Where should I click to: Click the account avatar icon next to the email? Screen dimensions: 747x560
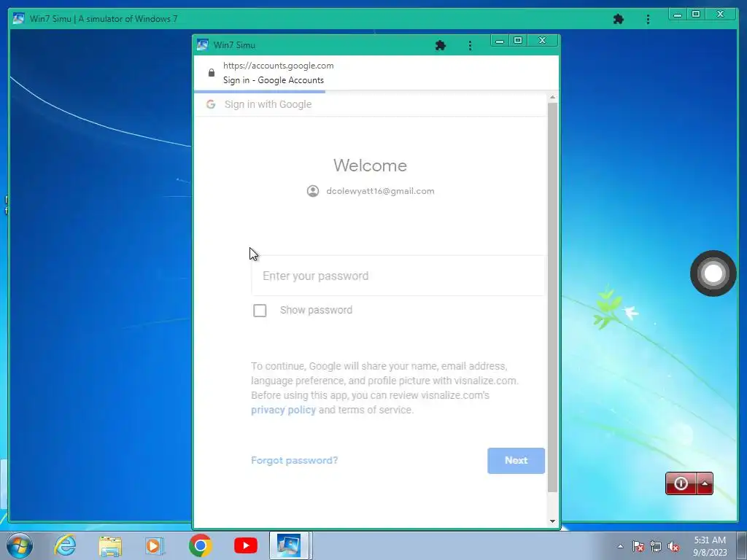[313, 191]
